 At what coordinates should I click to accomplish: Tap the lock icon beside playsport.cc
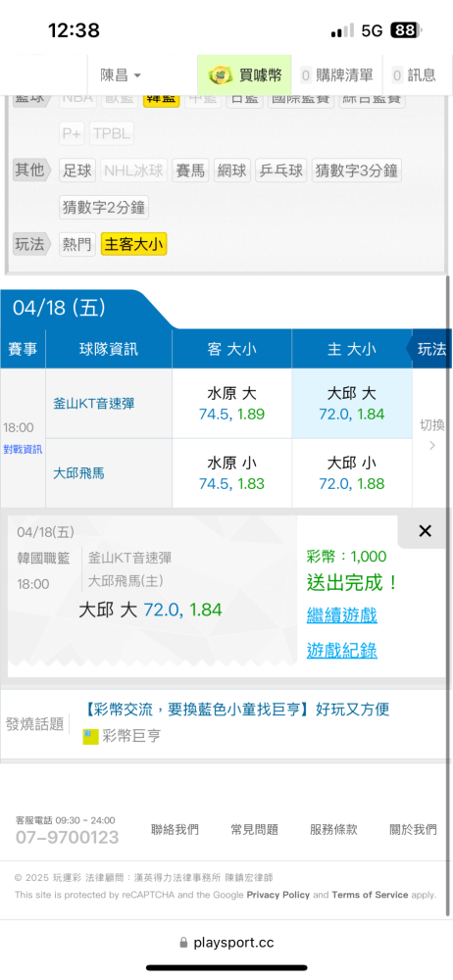pyautogui.click(x=183, y=942)
